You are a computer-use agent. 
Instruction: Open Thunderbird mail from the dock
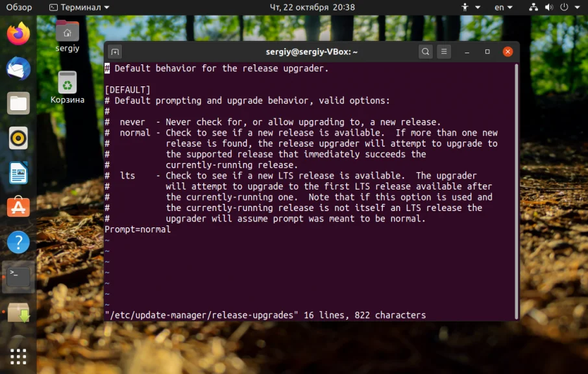pos(18,68)
